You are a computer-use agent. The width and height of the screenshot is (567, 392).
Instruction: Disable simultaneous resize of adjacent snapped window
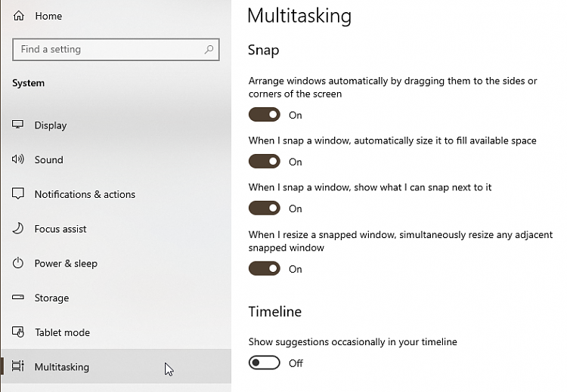tap(265, 269)
